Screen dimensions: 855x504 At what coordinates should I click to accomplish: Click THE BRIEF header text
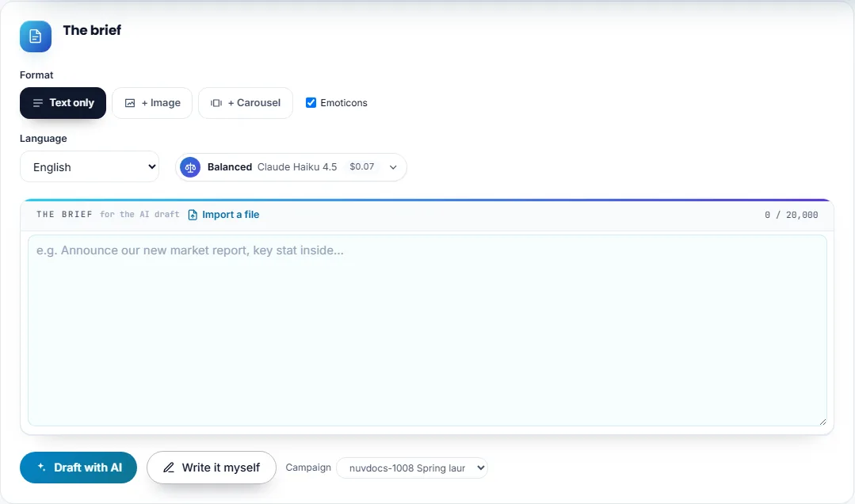tap(64, 215)
